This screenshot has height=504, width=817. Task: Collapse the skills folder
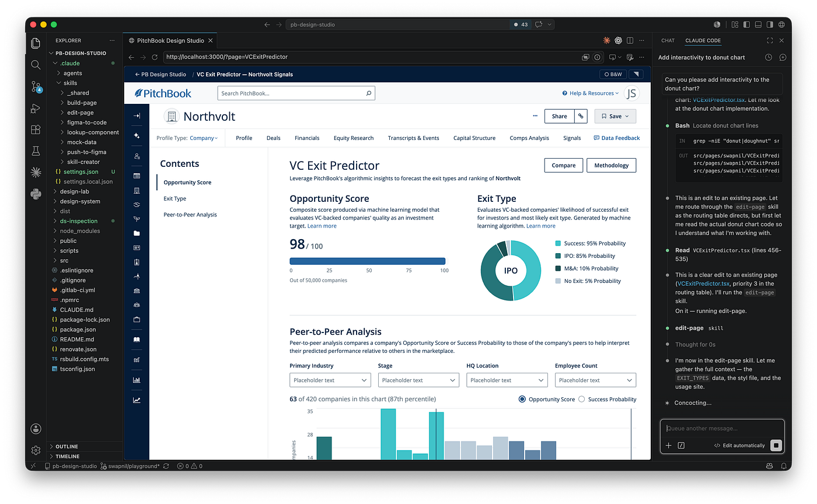click(70, 83)
